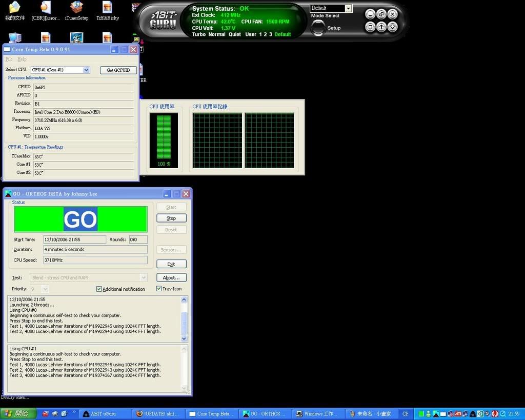Click the Rounds field showing 0/0
Viewport: 525px width, 420px height.
(x=138, y=239)
